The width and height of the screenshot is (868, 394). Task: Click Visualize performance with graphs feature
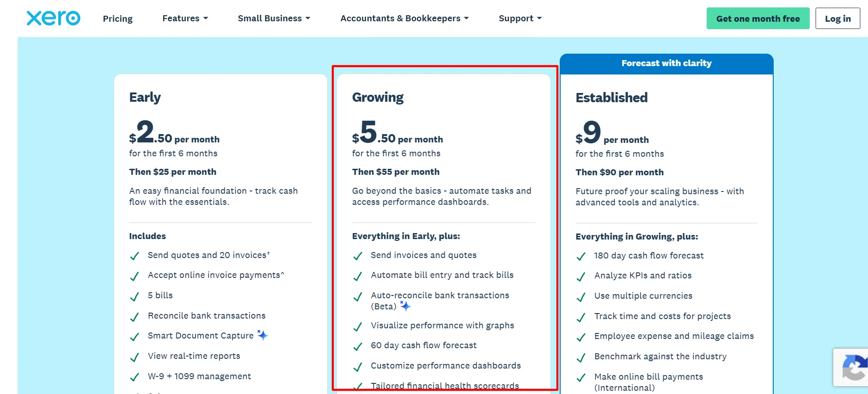[442, 326]
